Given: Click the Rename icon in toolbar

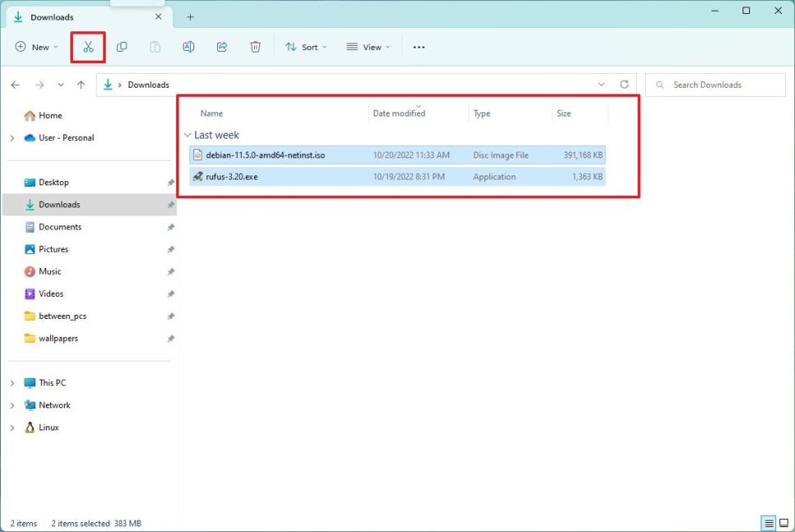Looking at the screenshot, I should [x=189, y=47].
